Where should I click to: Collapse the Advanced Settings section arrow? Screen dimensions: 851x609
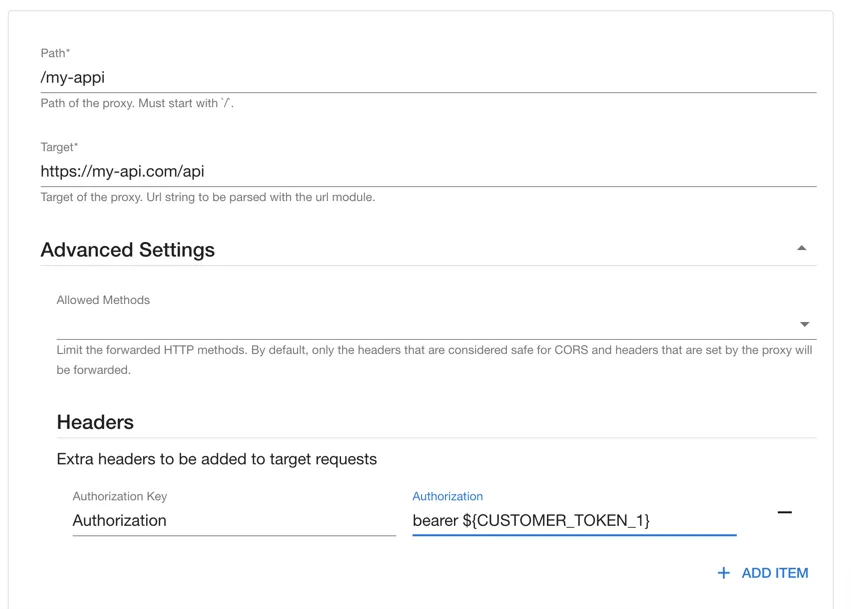pos(802,248)
